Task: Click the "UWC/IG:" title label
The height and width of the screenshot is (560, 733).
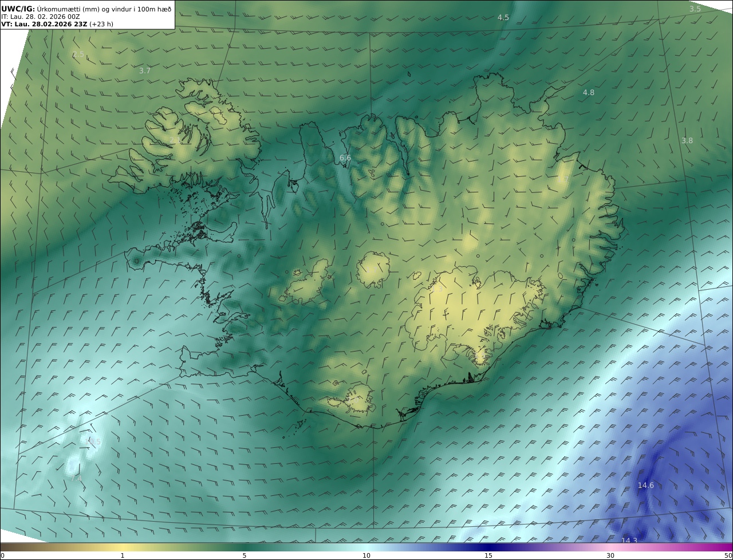Action: (18, 9)
